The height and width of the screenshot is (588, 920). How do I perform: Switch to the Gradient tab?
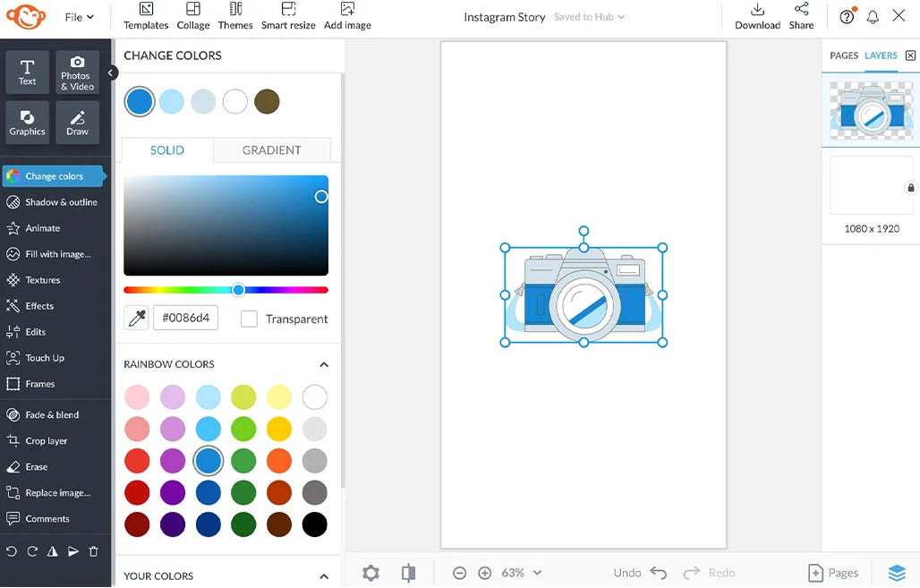272,150
